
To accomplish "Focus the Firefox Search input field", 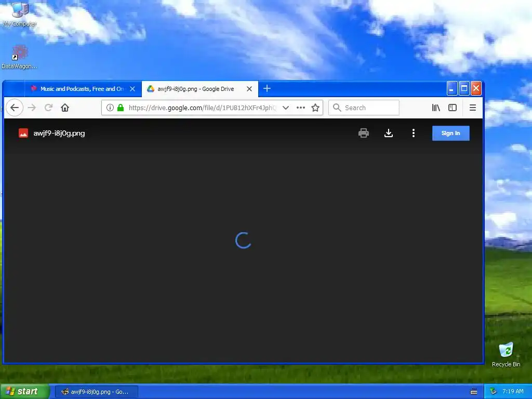I will click(x=364, y=108).
